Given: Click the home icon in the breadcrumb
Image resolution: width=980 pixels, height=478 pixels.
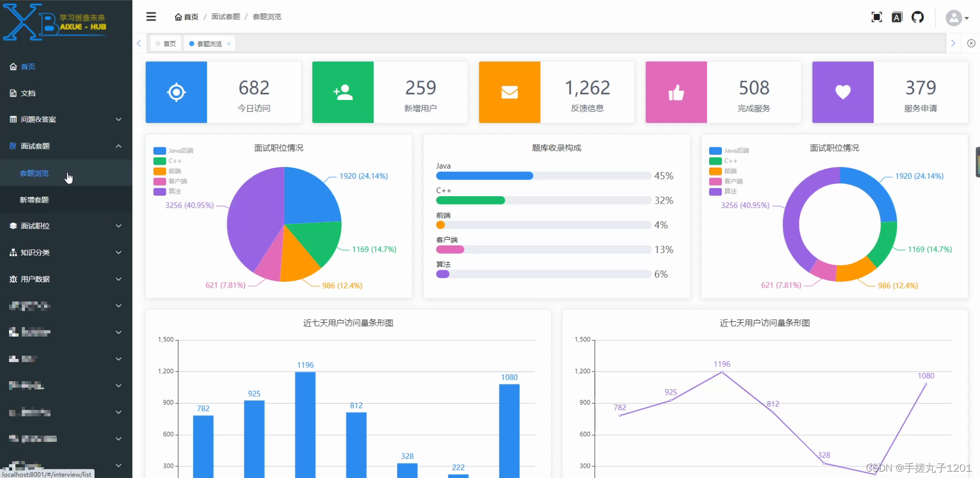Looking at the screenshot, I should click(178, 17).
